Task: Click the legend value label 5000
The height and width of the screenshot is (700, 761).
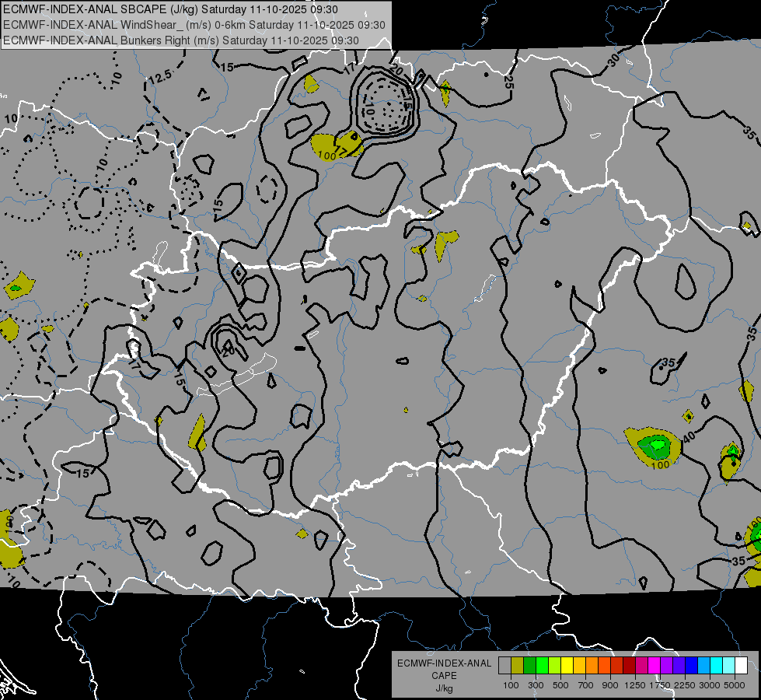Action: 735,685
